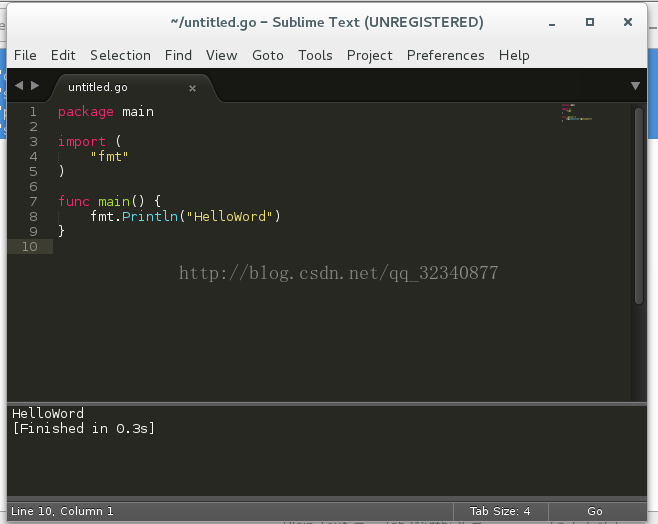The width and height of the screenshot is (658, 524).
Task: Open the tab list dropdown triangle
Action: (x=635, y=86)
